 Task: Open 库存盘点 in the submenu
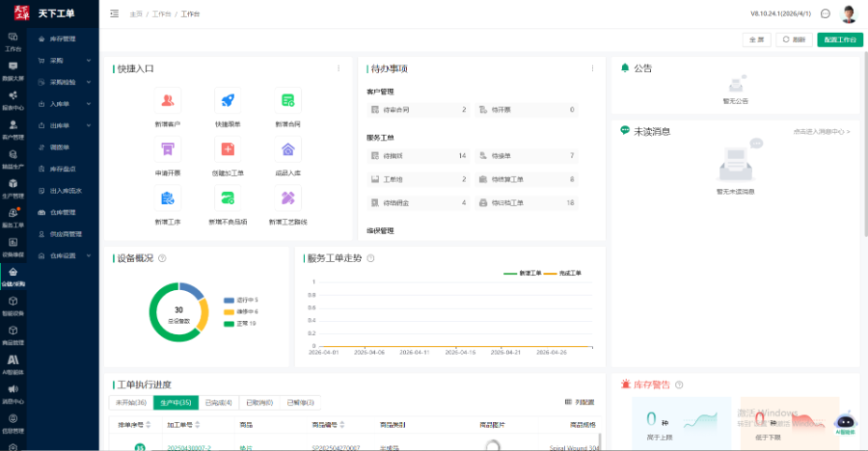coord(65,169)
